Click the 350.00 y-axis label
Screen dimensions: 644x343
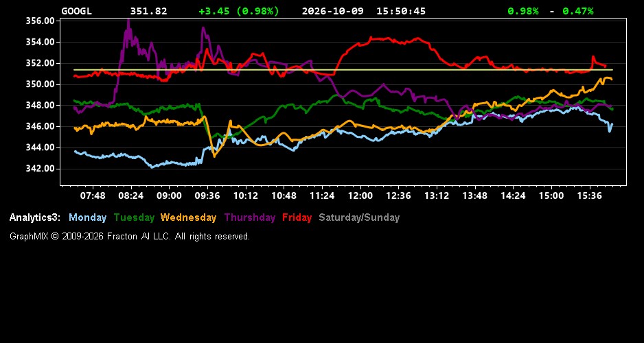(x=40, y=84)
